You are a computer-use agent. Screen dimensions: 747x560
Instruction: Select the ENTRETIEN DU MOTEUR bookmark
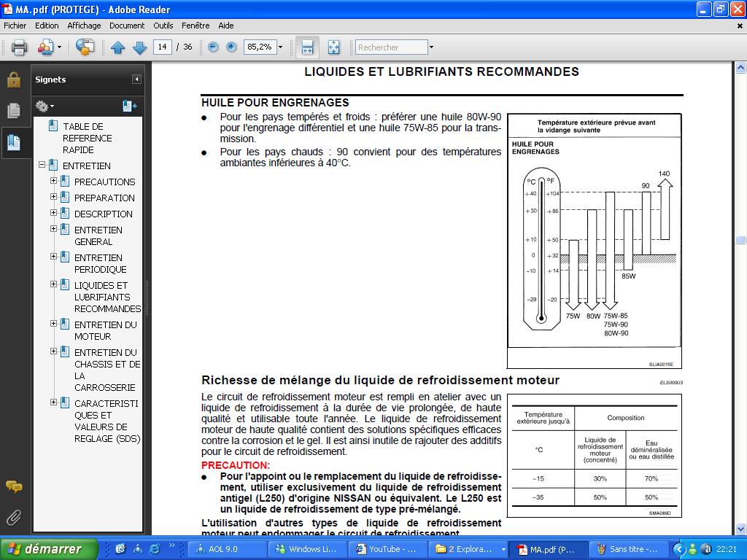pyautogui.click(x=106, y=330)
